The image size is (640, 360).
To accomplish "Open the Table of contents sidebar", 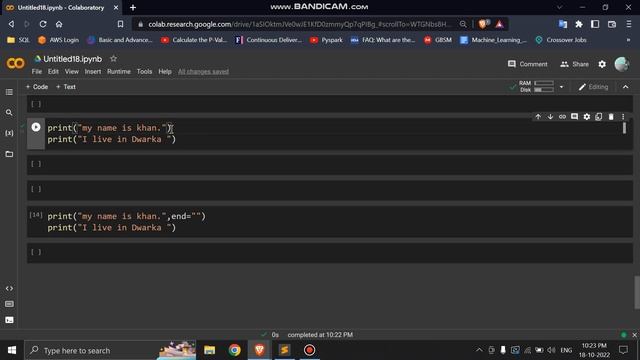I will [9, 92].
